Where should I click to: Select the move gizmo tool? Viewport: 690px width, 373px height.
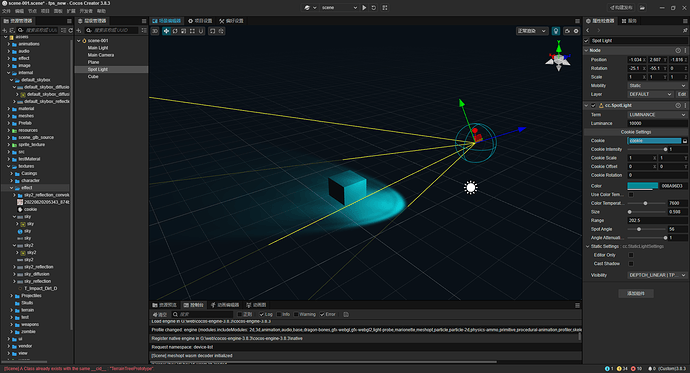pyautogui.click(x=166, y=31)
